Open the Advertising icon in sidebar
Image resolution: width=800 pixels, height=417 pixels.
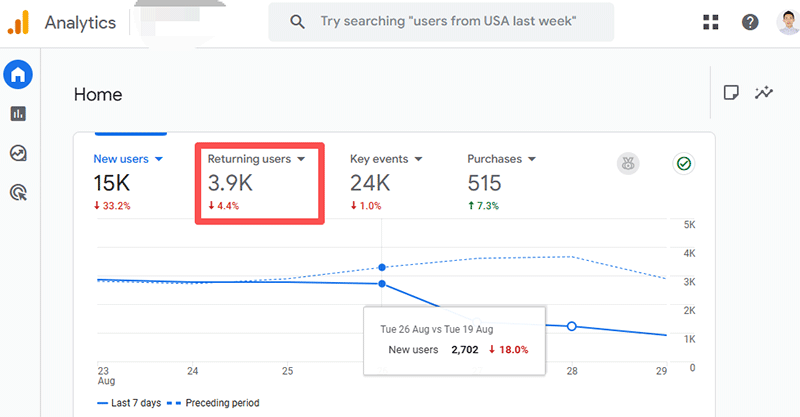click(x=18, y=192)
